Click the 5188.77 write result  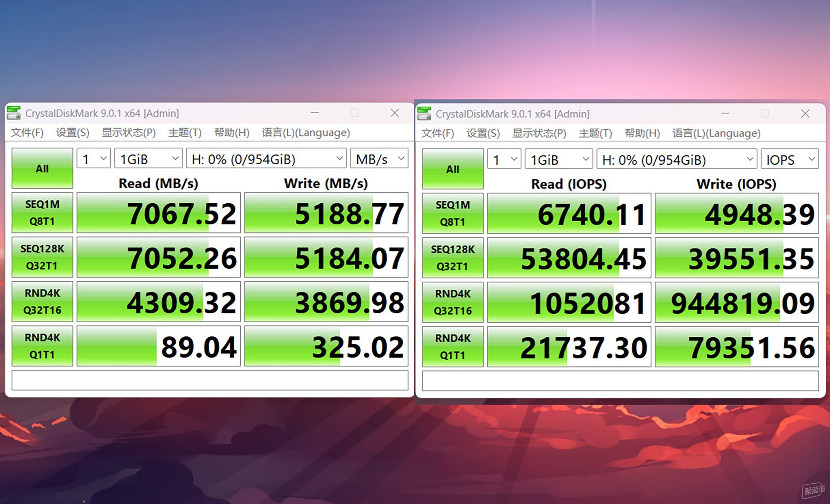[326, 213]
